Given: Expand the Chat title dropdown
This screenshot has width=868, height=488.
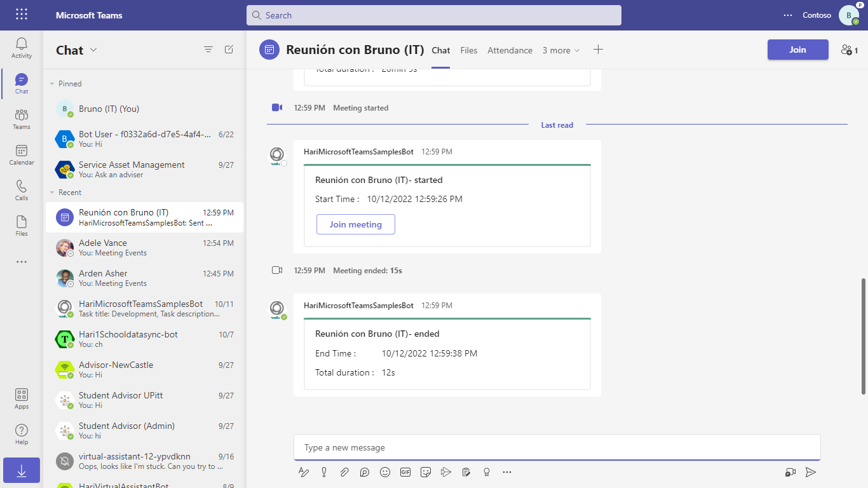Looking at the screenshot, I should point(94,50).
